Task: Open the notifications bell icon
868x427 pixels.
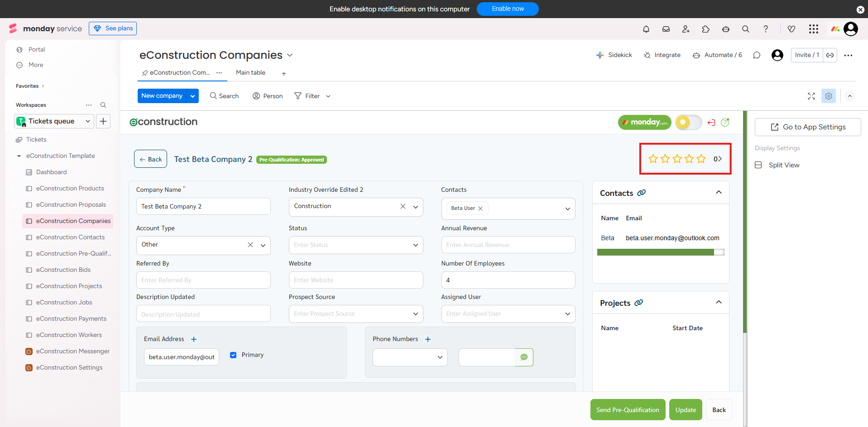Action: pos(646,29)
